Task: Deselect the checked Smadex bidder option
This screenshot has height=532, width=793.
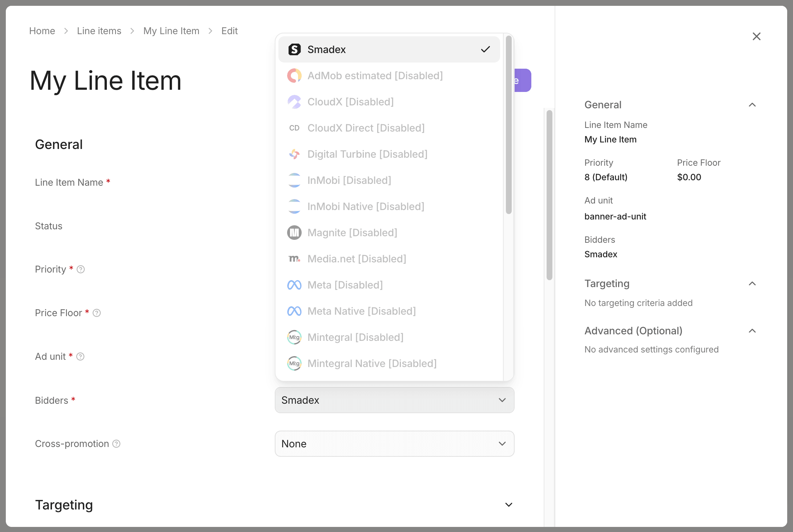Action: (389, 49)
